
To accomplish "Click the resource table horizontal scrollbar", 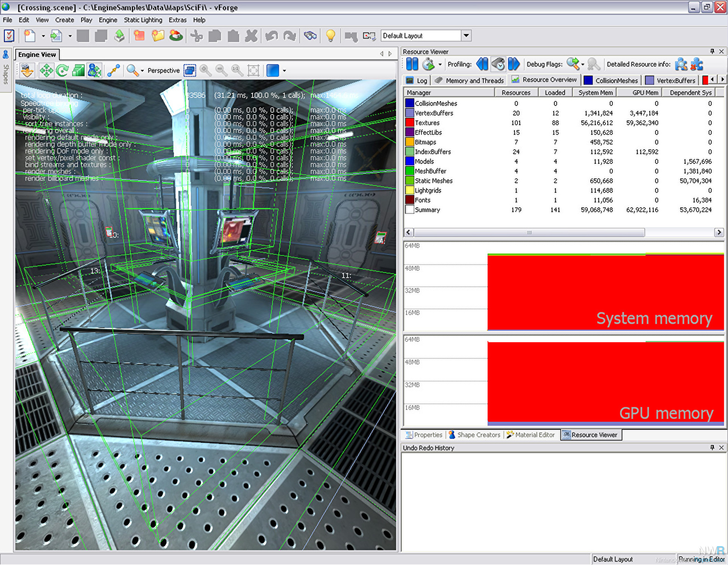I will (529, 232).
